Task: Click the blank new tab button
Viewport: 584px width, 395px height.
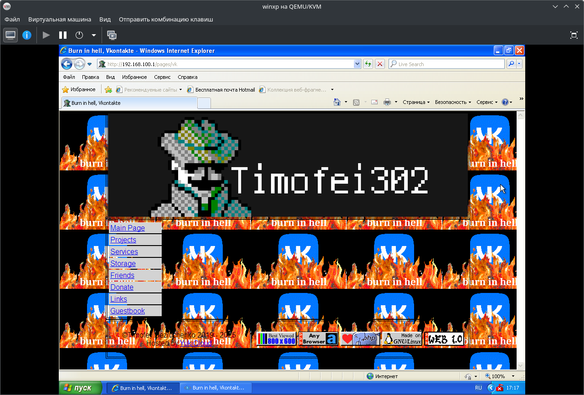Action: point(204,103)
